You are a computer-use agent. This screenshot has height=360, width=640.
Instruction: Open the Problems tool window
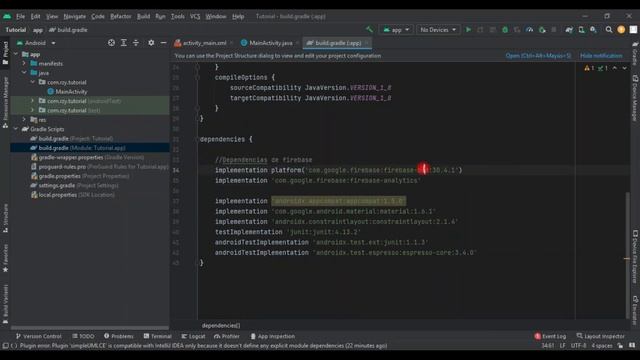click(119, 336)
